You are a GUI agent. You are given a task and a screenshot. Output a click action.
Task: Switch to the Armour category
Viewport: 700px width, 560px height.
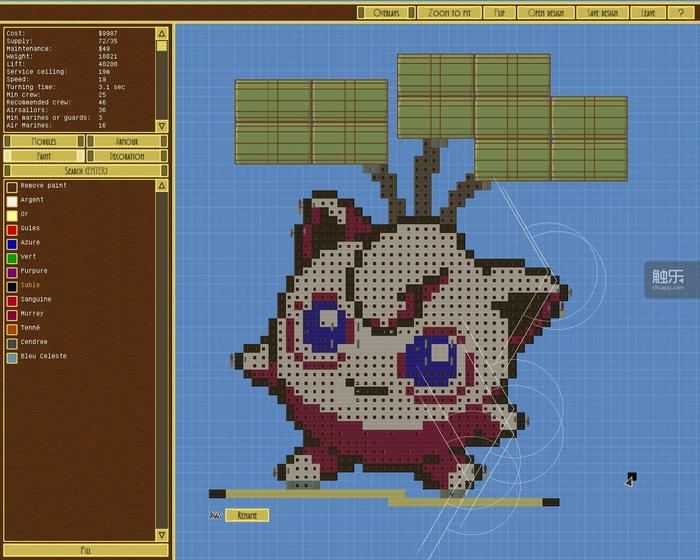127,142
